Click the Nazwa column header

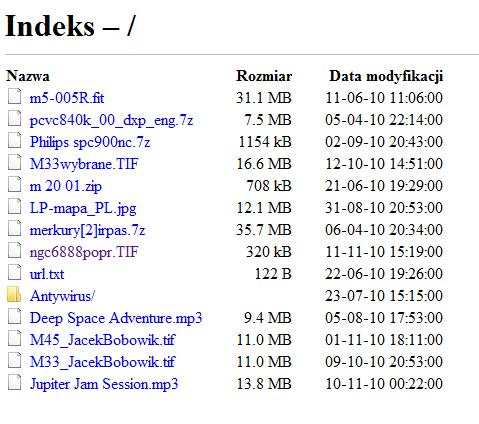click(28, 76)
